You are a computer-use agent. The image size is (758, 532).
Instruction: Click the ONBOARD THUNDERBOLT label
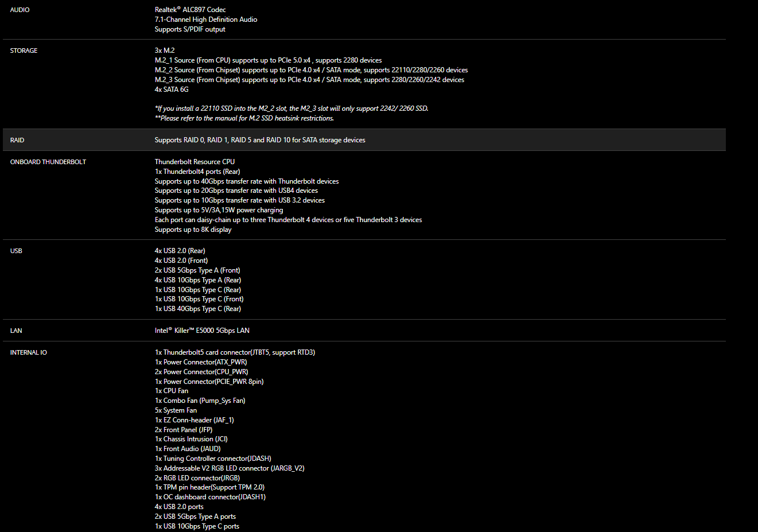(48, 162)
